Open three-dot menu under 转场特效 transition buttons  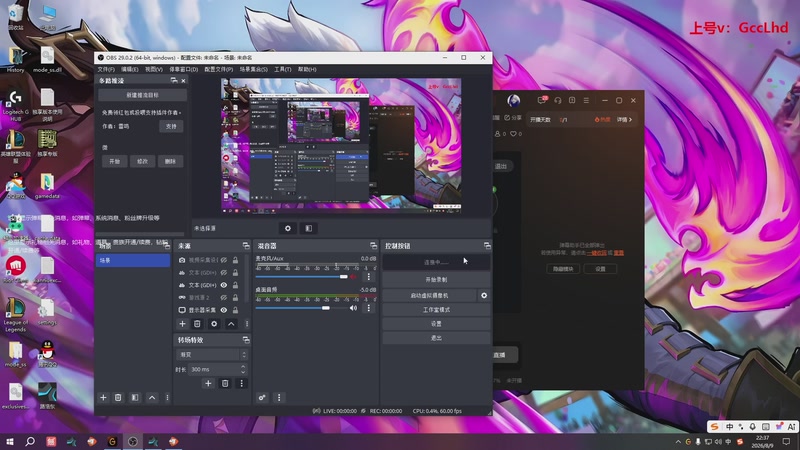click(x=241, y=383)
